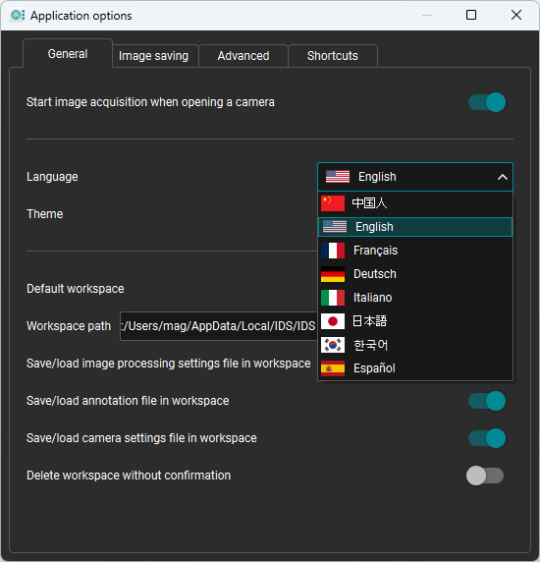Click the 'Language' label
This screenshot has width=540, height=562.
(52, 177)
